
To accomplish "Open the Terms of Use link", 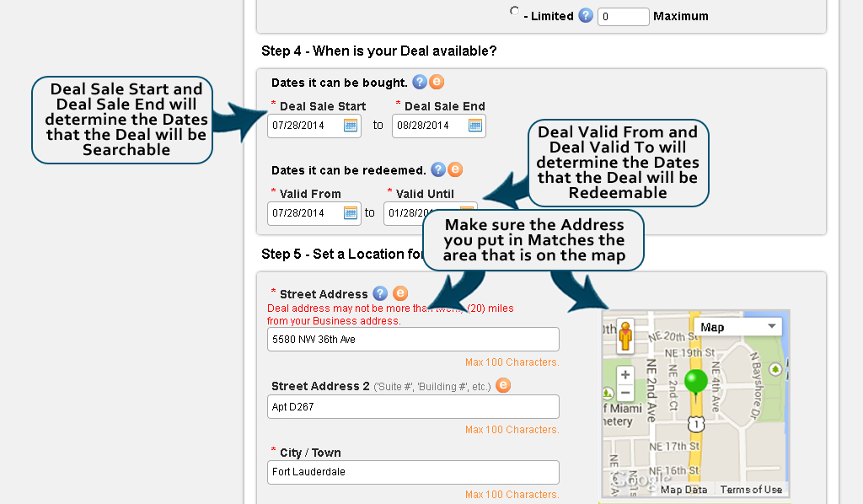I will pos(751,490).
